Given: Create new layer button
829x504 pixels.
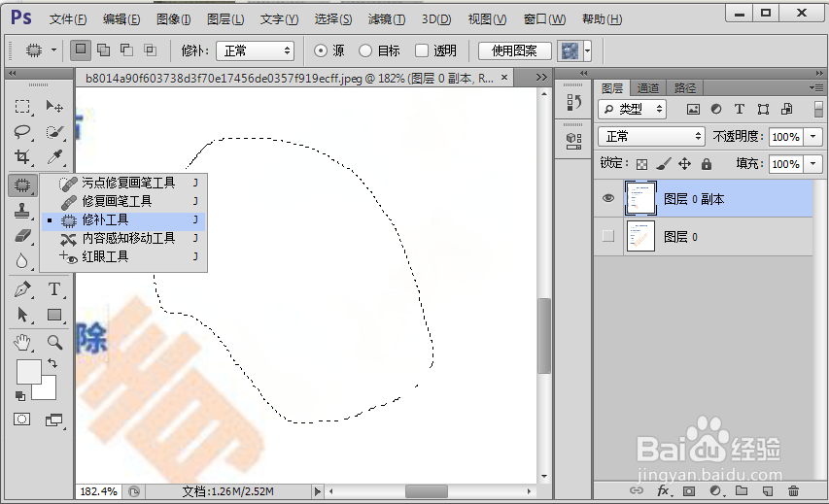Looking at the screenshot, I should click(x=767, y=491).
